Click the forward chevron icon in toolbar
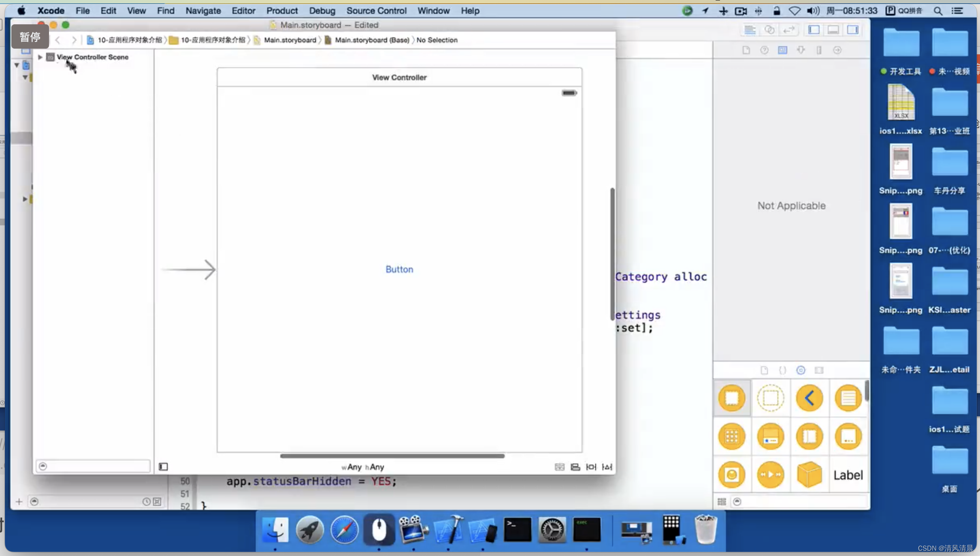 (x=73, y=40)
